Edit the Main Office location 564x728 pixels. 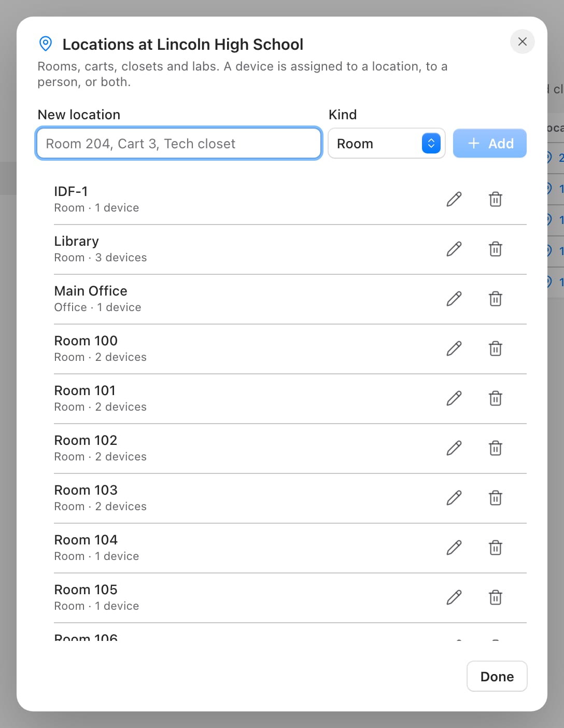(x=454, y=299)
